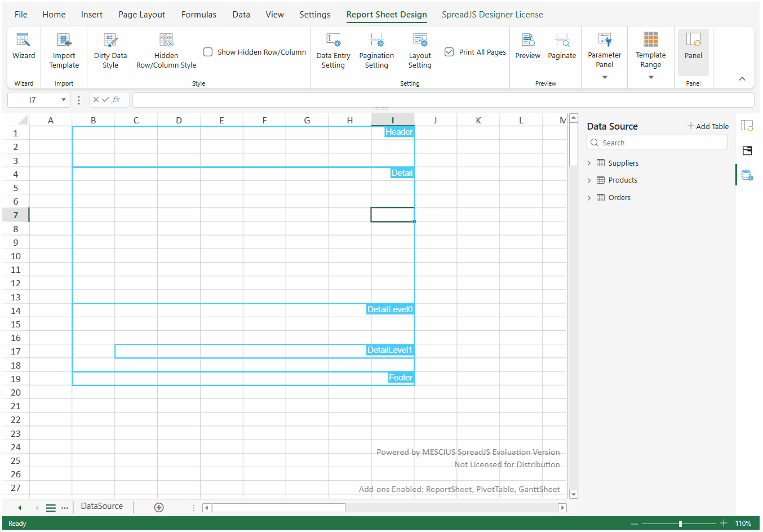Open Dirty Data Style settings
Screen dimensions: 763x532
tap(110, 50)
